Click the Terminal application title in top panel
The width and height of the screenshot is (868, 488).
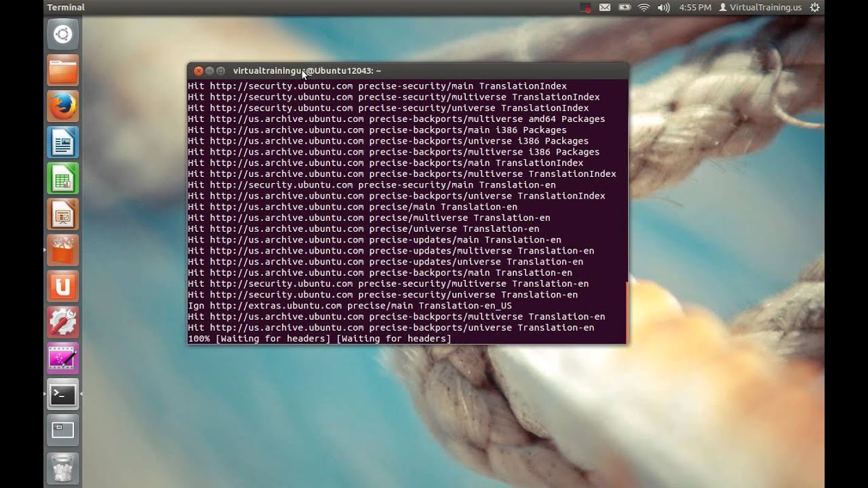pyautogui.click(x=66, y=7)
